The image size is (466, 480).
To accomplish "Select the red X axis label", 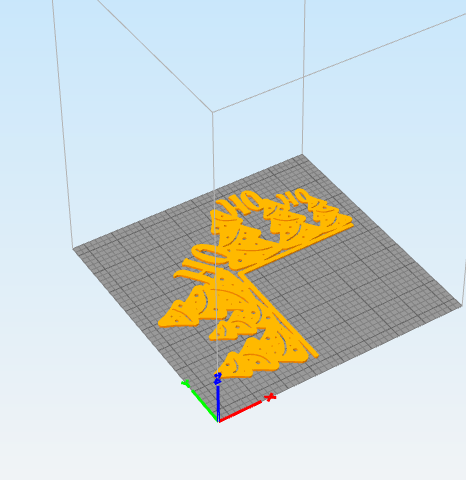I will pos(270,397).
